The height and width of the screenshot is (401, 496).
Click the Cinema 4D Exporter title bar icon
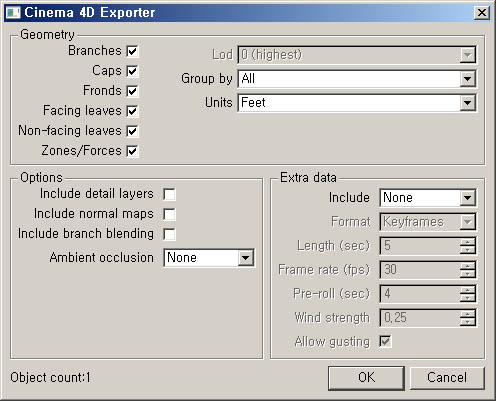[13, 13]
